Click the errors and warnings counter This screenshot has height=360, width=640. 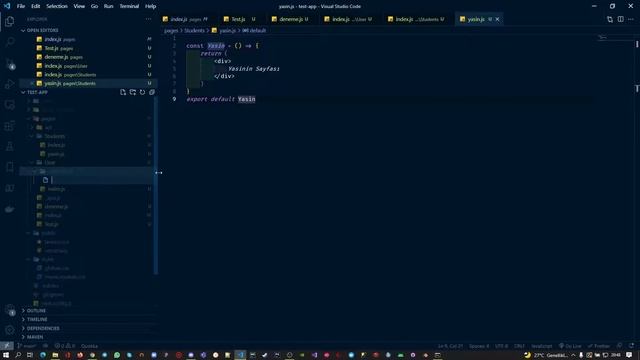point(65,346)
